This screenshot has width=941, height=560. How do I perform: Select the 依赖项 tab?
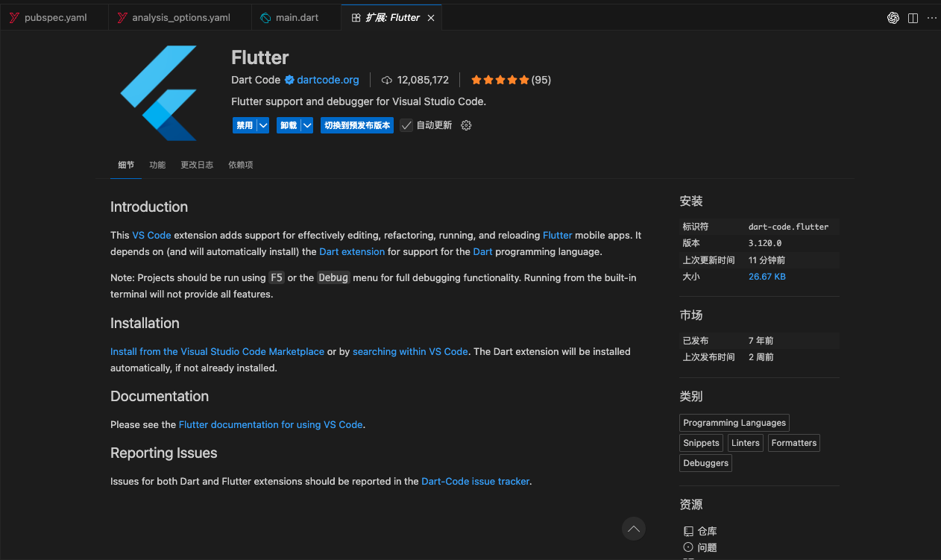click(x=241, y=165)
